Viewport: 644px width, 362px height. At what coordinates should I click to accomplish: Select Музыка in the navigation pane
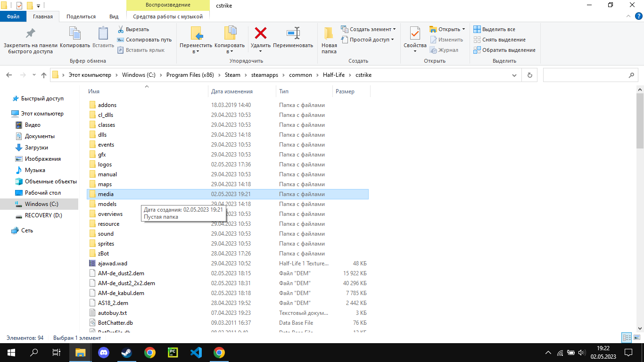[35, 170]
